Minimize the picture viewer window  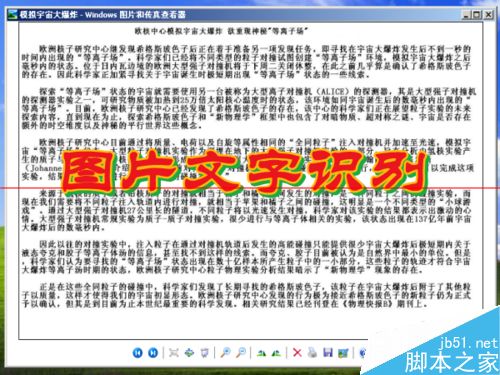[466, 15]
